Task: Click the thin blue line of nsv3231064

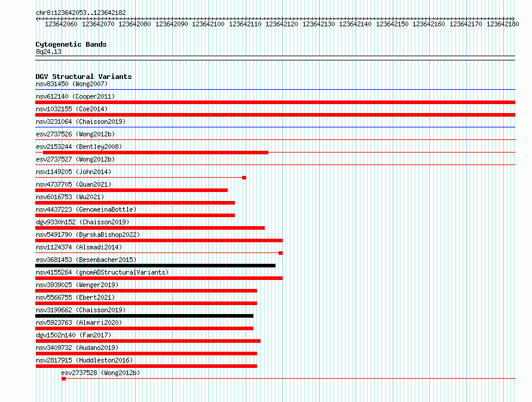Action: 275,127
